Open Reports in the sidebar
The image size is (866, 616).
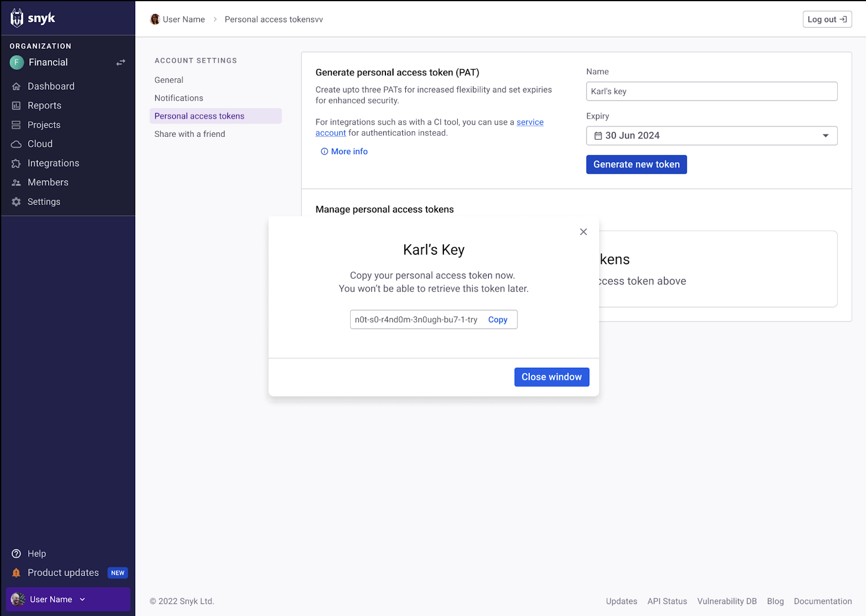click(44, 105)
